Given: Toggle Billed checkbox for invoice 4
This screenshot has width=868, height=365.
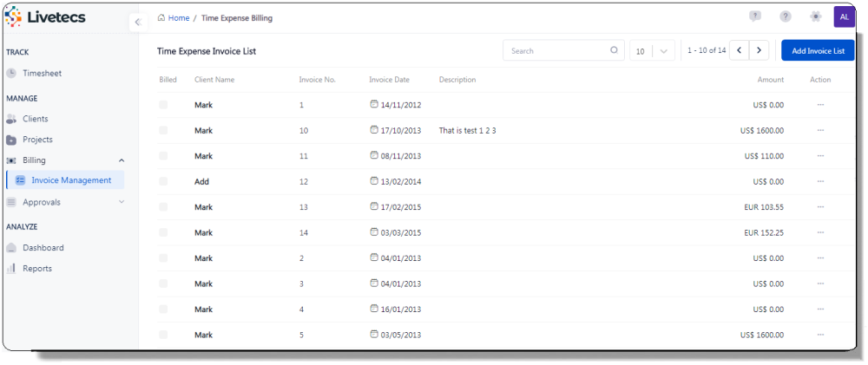Looking at the screenshot, I should (163, 310).
